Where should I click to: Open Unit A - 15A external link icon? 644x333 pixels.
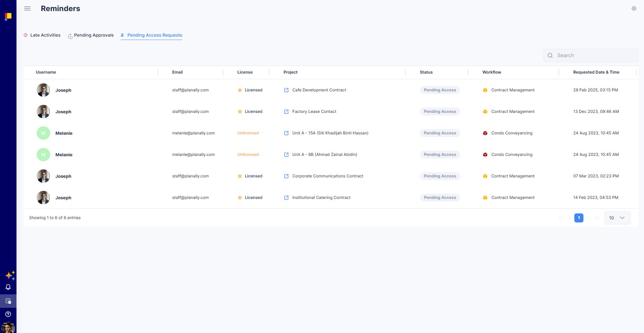coord(286,133)
